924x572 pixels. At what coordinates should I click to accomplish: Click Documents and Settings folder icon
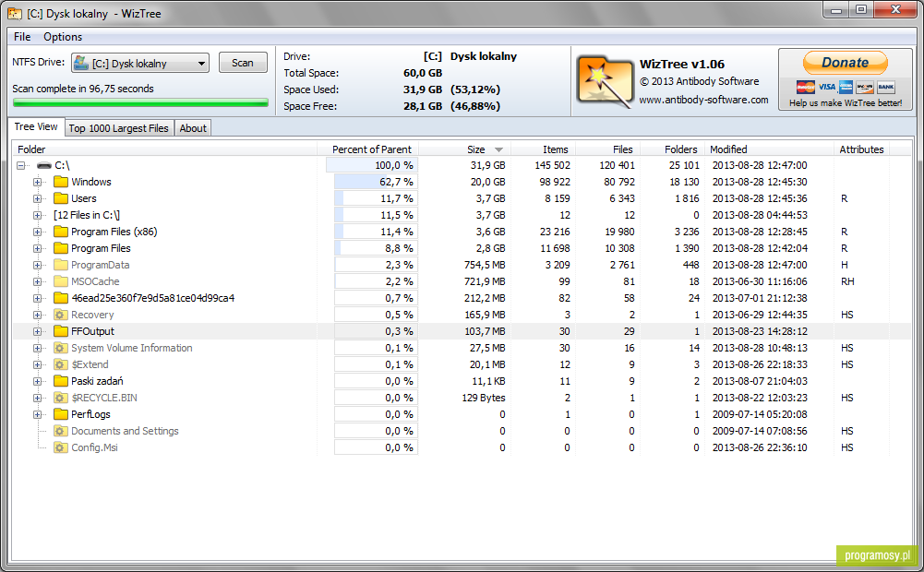61,431
